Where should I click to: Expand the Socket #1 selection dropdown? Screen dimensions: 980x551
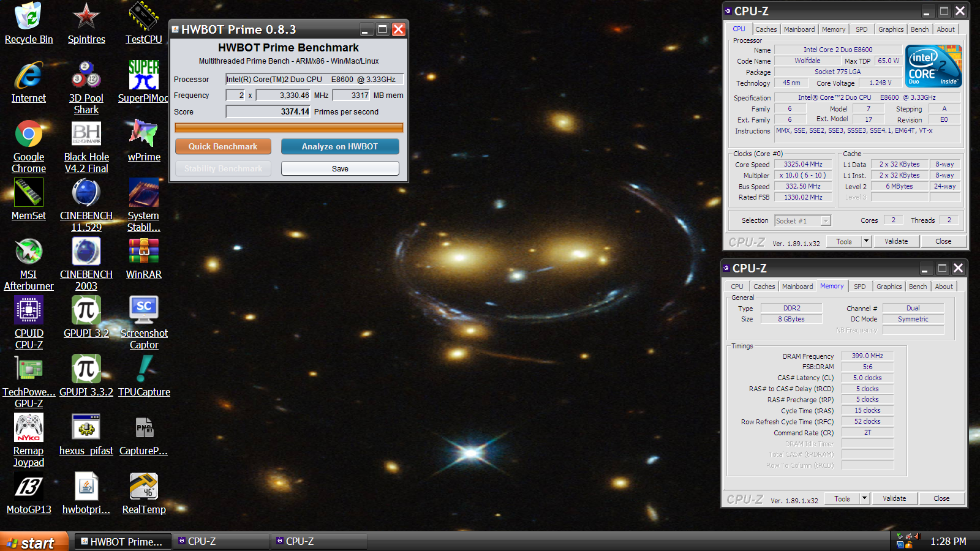[x=826, y=220]
